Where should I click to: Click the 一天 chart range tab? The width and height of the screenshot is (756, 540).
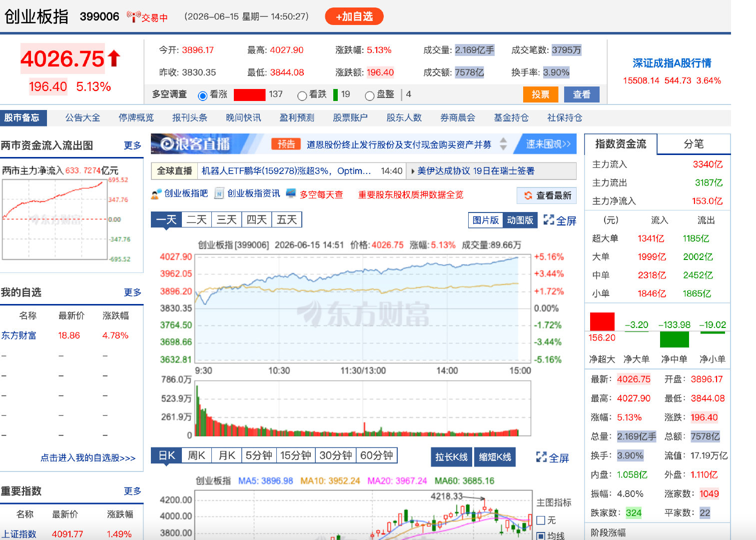[166, 219]
